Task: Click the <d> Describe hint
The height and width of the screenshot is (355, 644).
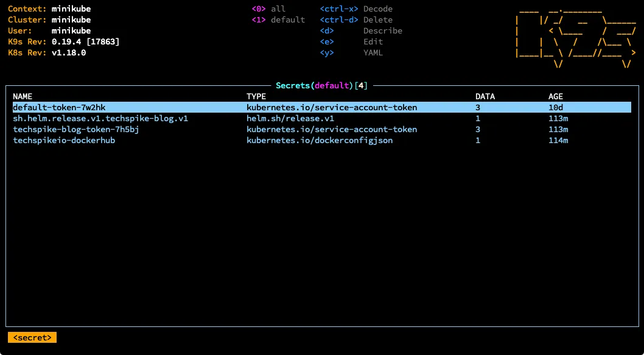Action: click(x=361, y=31)
